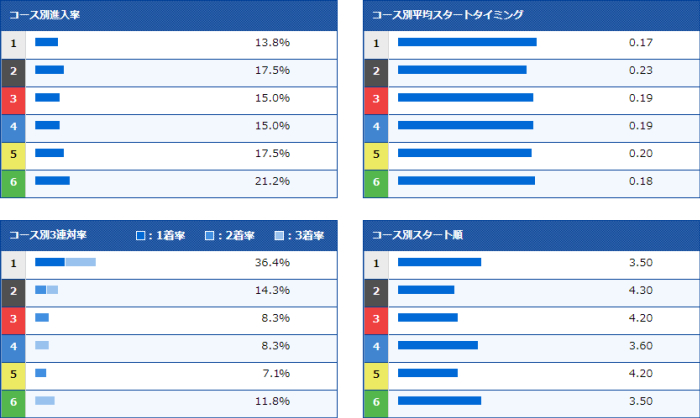
Task: Select green course 6 badge in コース別3連対率
Action: (x=13, y=401)
